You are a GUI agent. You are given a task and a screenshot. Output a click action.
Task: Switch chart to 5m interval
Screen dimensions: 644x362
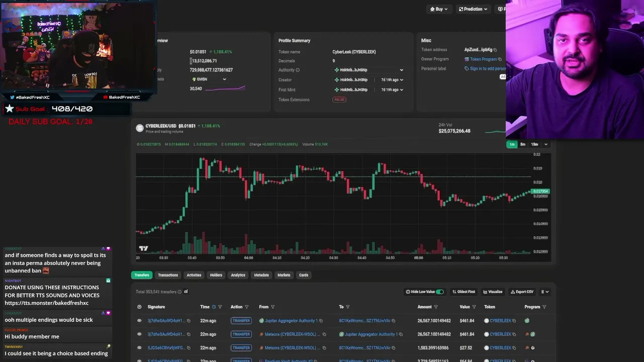pyautogui.click(x=523, y=145)
